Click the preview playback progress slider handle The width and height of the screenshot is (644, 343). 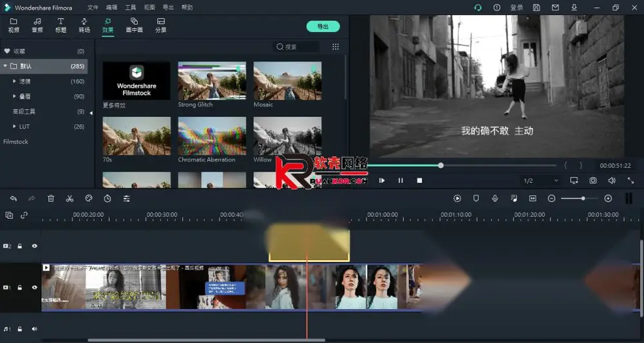coord(440,165)
